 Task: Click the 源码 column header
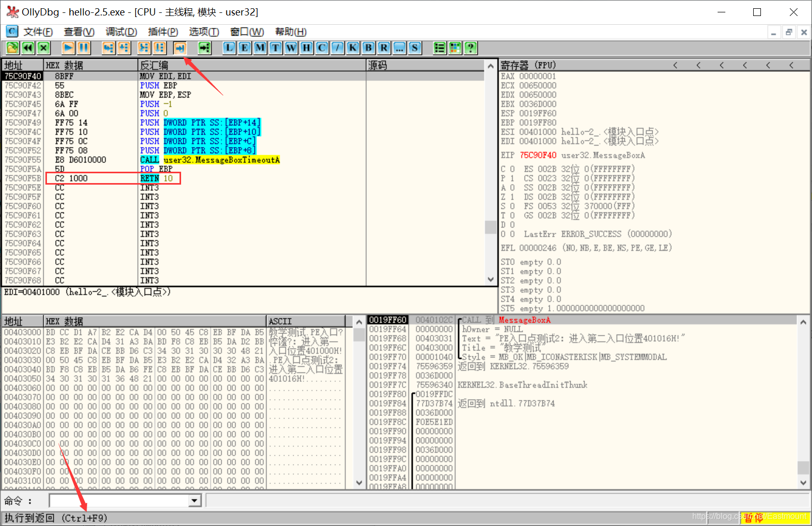(426, 65)
